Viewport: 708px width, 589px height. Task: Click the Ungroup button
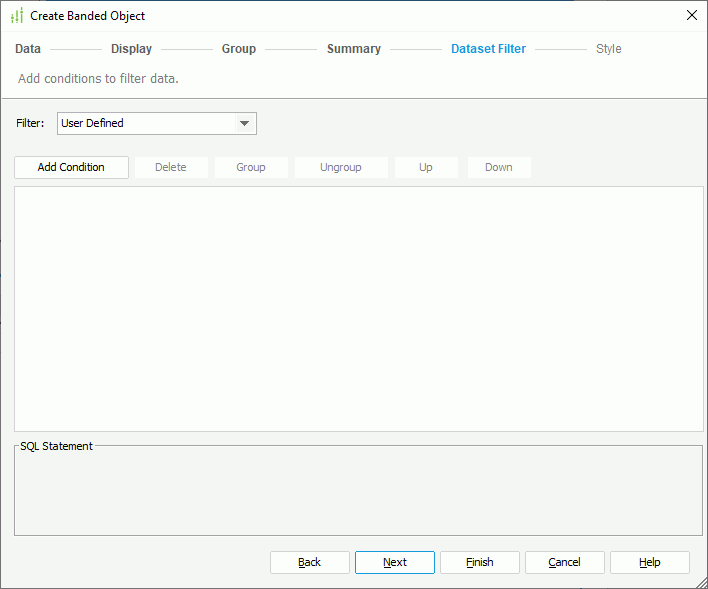(x=341, y=167)
